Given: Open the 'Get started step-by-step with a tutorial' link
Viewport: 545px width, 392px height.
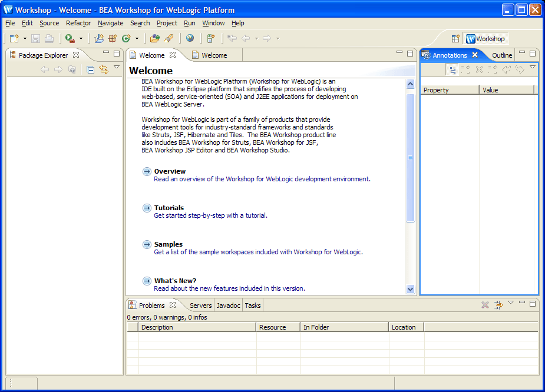Looking at the screenshot, I should [210, 215].
